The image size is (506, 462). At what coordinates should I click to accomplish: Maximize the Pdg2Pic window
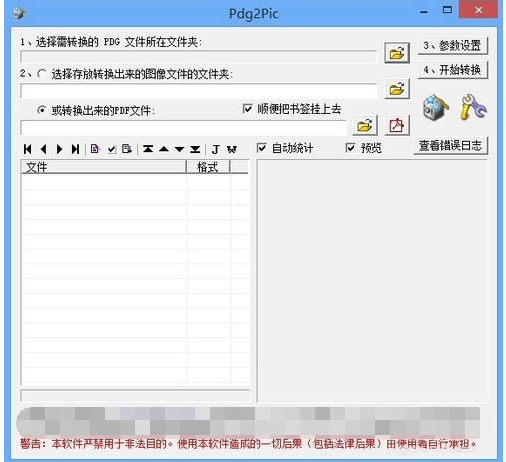click(x=447, y=10)
